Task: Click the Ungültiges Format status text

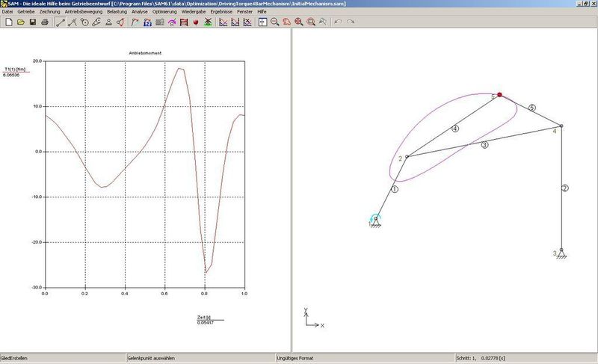Action: click(295, 358)
